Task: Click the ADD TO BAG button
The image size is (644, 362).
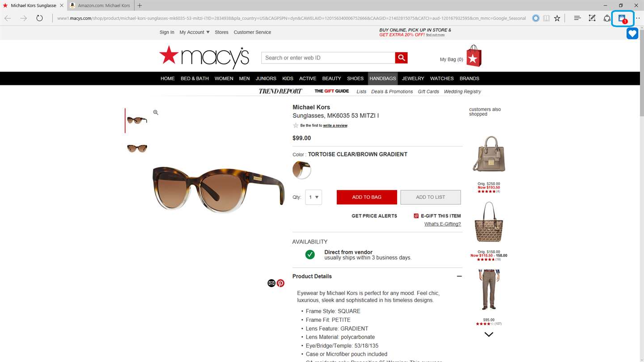Action: point(367,197)
